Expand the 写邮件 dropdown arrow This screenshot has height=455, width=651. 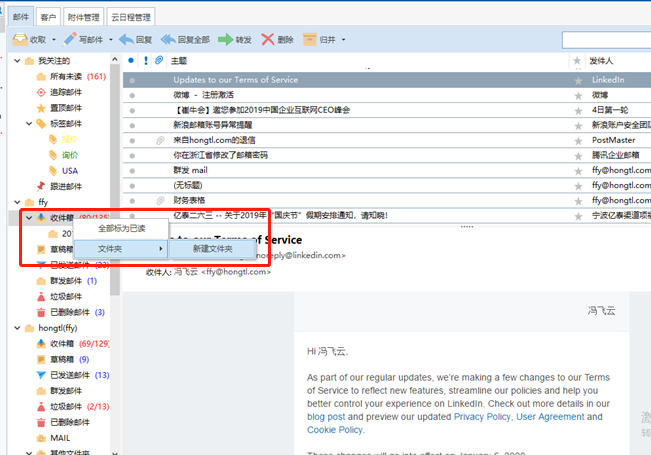pos(108,40)
